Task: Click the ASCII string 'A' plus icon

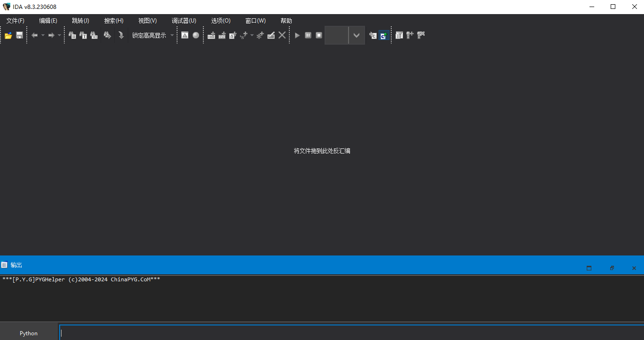Action: point(233,35)
